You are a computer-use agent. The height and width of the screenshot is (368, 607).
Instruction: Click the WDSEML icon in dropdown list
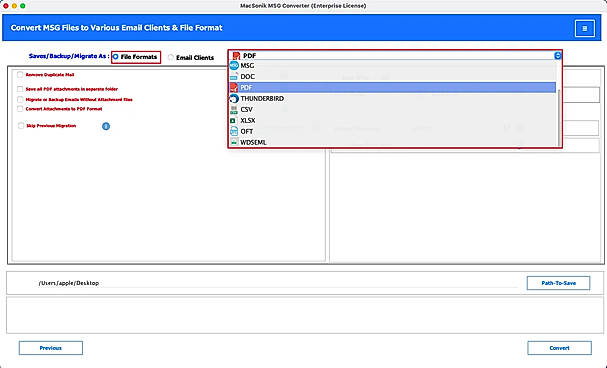click(x=234, y=142)
